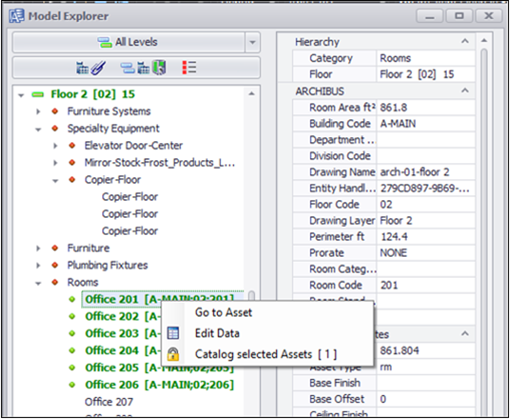Click the Category value Rooms
The height and width of the screenshot is (419, 510).
395,58
